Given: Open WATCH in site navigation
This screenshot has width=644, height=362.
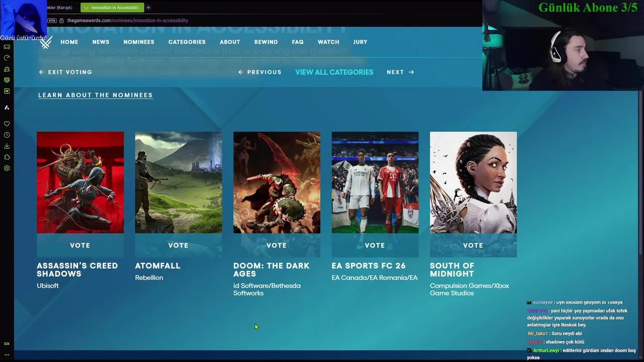Looking at the screenshot, I should pos(329,42).
